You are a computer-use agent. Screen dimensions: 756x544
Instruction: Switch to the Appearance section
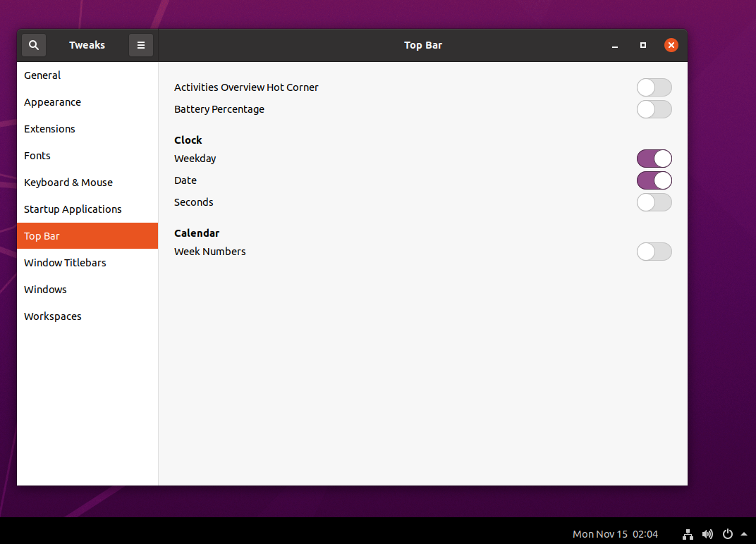click(x=52, y=102)
